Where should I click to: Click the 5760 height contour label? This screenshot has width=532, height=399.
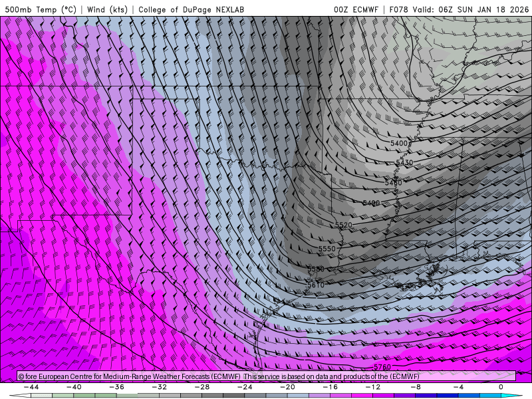coord(382,367)
